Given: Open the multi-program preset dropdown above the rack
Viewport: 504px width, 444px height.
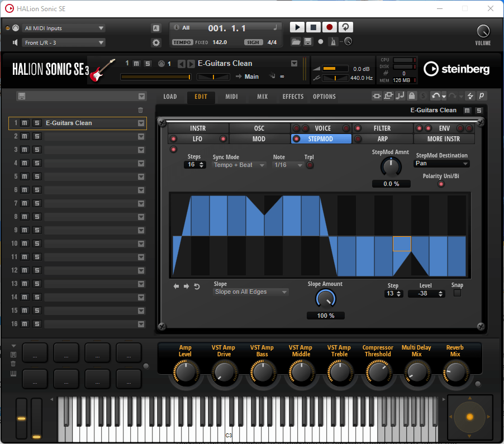Looking at the screenshot, I should click(x=141, y=97).
